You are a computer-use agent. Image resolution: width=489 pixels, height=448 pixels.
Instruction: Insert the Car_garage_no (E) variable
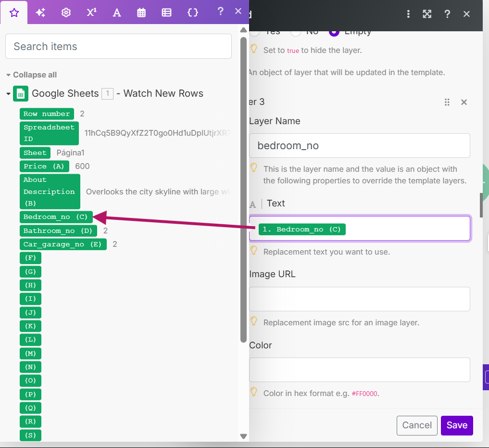tap(63, 244)
